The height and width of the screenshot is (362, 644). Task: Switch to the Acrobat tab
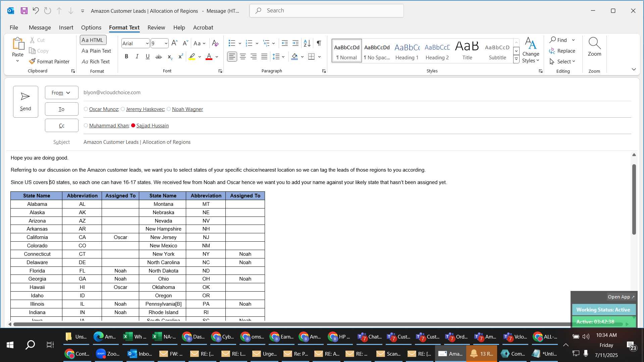pyautogui.click(x=203, y=27)
